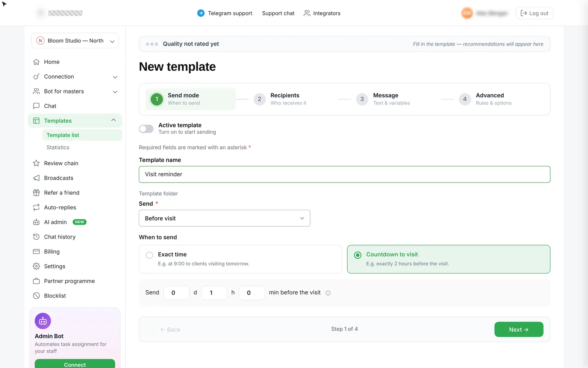Viewport: 588px width, 368px height.
Task: Go to step 3 Message
Action: [x=383, y=99]
